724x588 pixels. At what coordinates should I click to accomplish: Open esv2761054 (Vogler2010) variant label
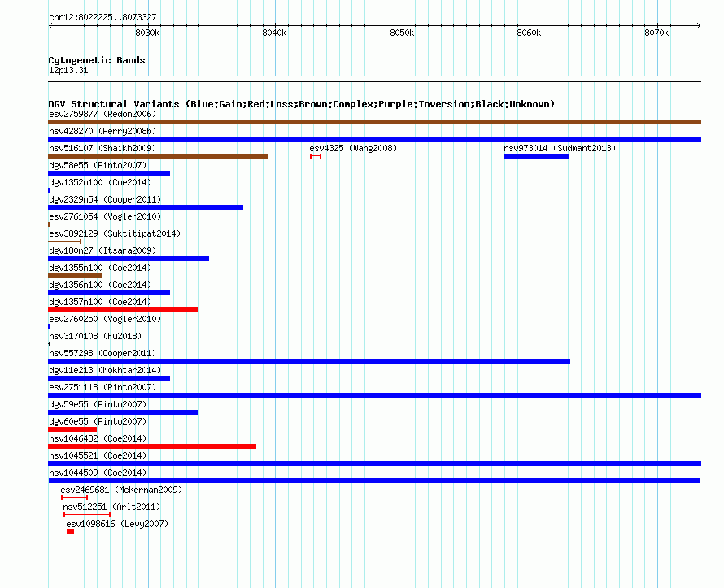tap(105, 216)
